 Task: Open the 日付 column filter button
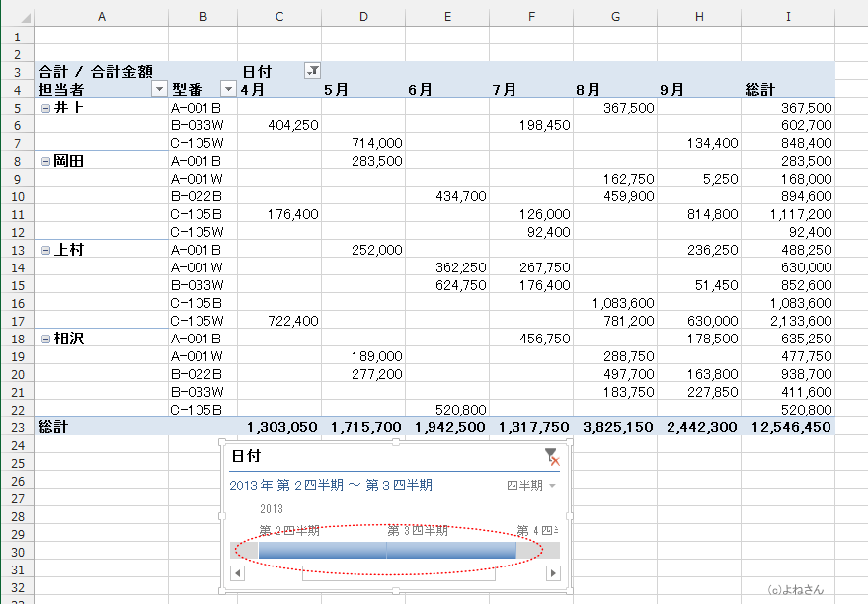312,71
